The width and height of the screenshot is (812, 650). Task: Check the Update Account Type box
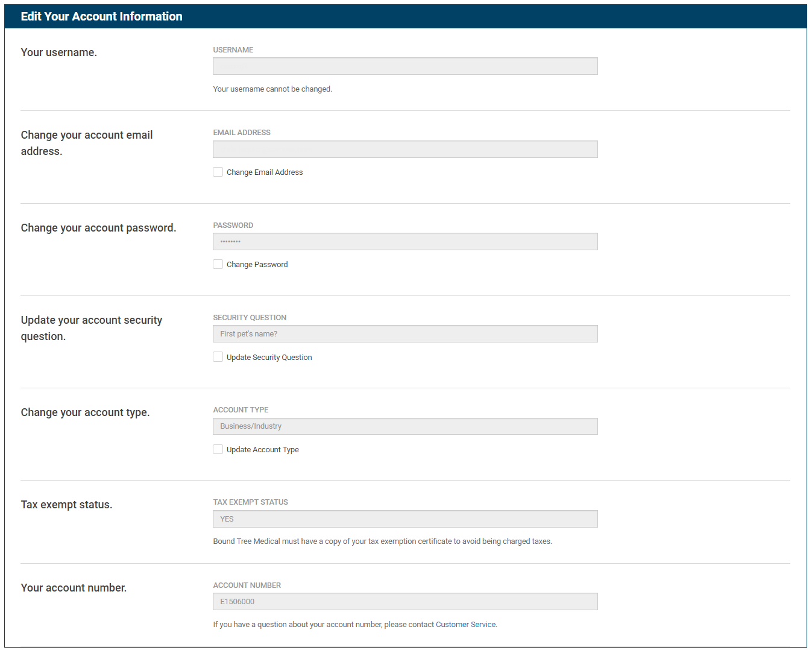tap(218, 449)
